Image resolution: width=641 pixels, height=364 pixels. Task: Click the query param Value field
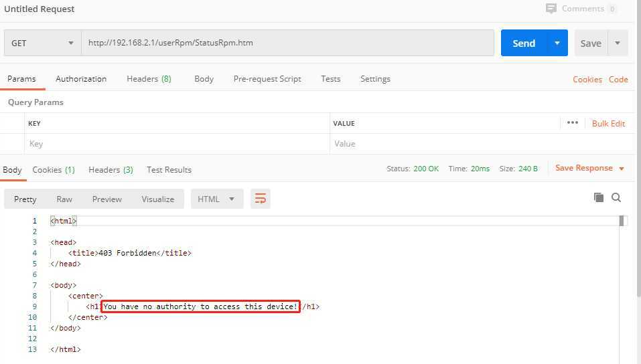482,144
